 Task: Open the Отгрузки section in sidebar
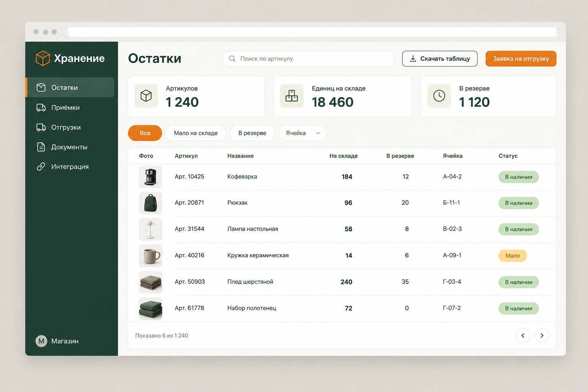(70, 127)
